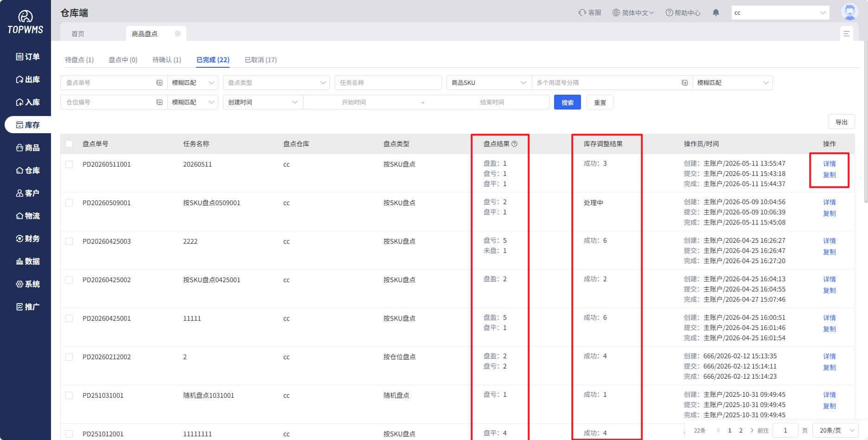Open 模糊匹配 dropdown beside 盘点单号
The image size is (868, 440).
pyautogui.click(x=192, y=83)
